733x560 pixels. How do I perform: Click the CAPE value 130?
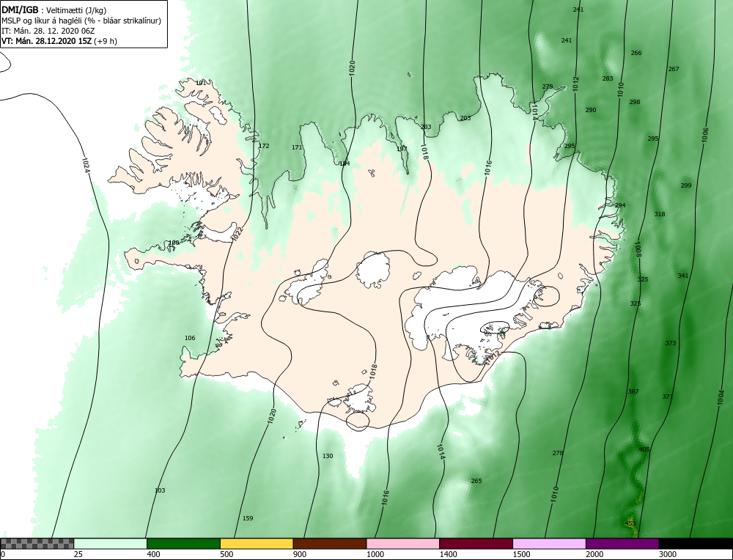click(x=328, y=456)
